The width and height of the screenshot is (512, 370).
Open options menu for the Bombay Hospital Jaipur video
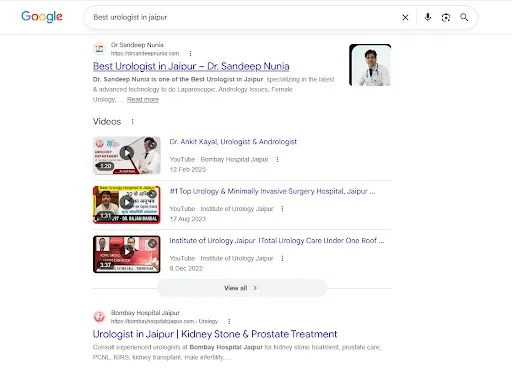tap(277, 159)
